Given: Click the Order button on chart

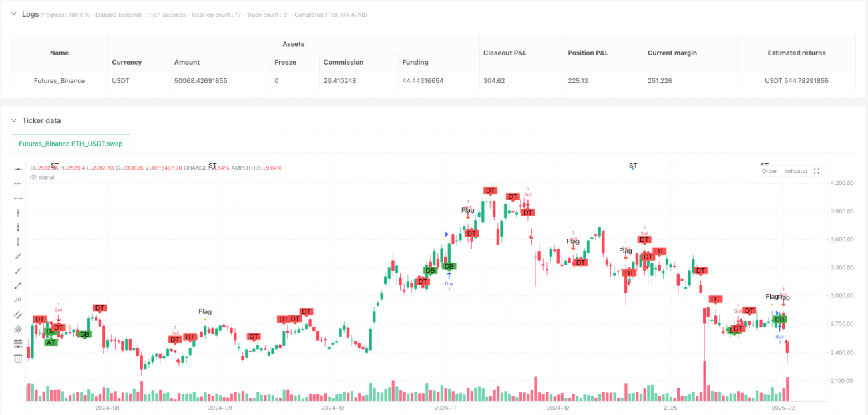Looking at the screenshot, I should tap(769, 171).
